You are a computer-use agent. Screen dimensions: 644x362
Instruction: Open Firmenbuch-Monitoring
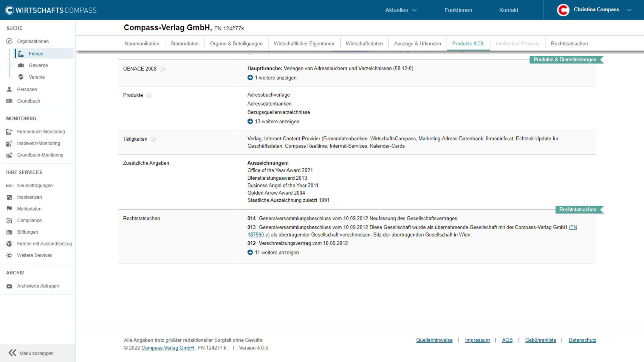coord(41,131)
